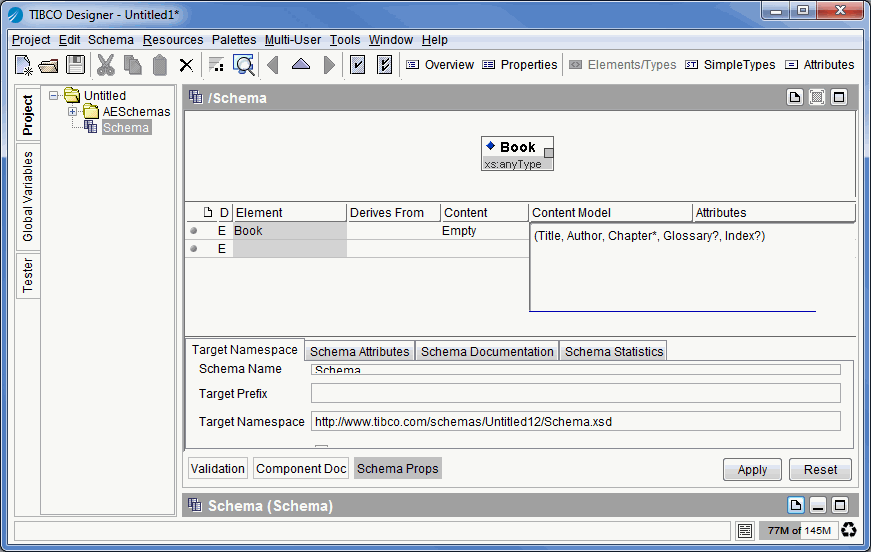Click the delete X icon in the toolbar

(186, 65)
